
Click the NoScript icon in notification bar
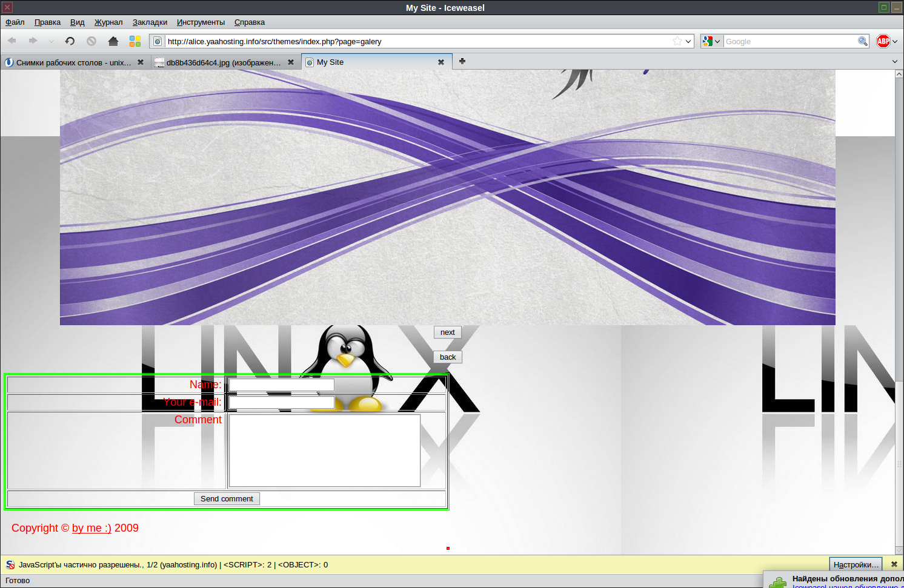click(x=10, y=564)
